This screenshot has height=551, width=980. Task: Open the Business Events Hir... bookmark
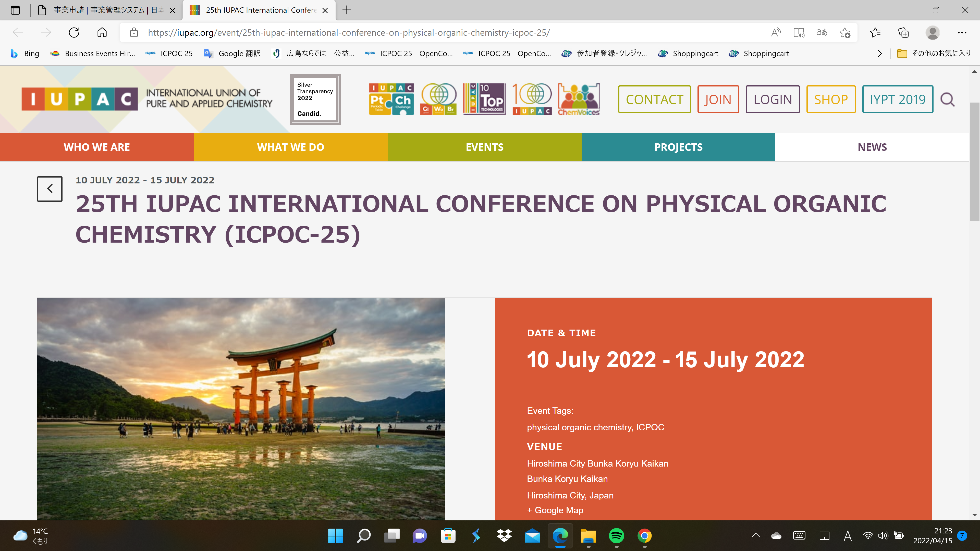(92, 54)
